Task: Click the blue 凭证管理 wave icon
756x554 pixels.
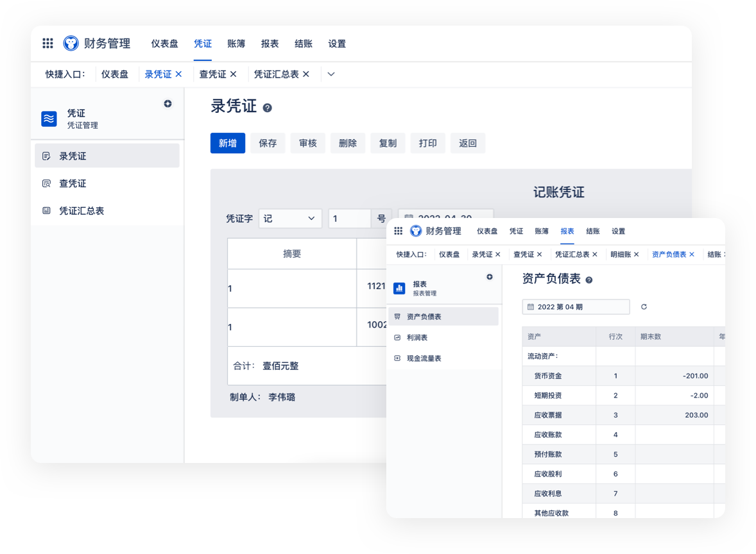Action: [49, 119]
